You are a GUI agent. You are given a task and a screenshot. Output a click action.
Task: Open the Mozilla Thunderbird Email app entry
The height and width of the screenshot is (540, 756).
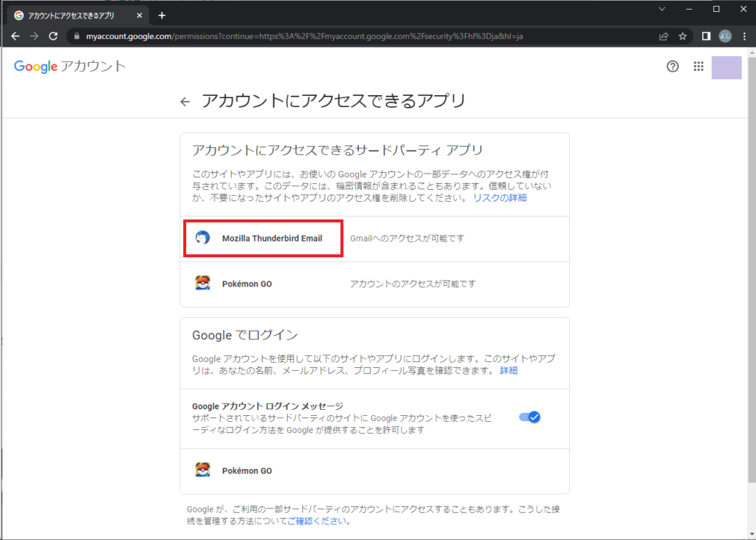tap(272, 238)
